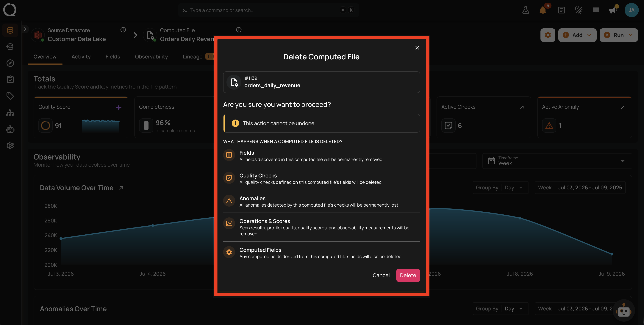Open Anomalies Over Time Group By dropdown

[x=501, y=309]
